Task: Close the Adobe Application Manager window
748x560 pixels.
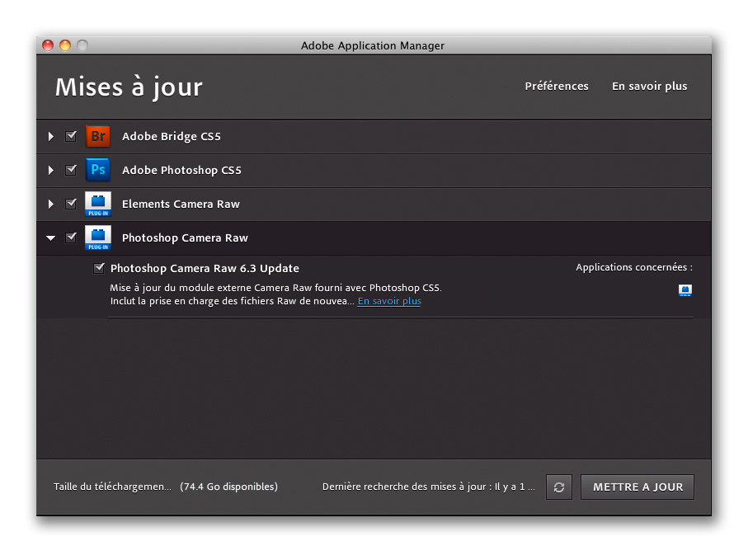Action: pyautogui.click(x=48, y=45)
